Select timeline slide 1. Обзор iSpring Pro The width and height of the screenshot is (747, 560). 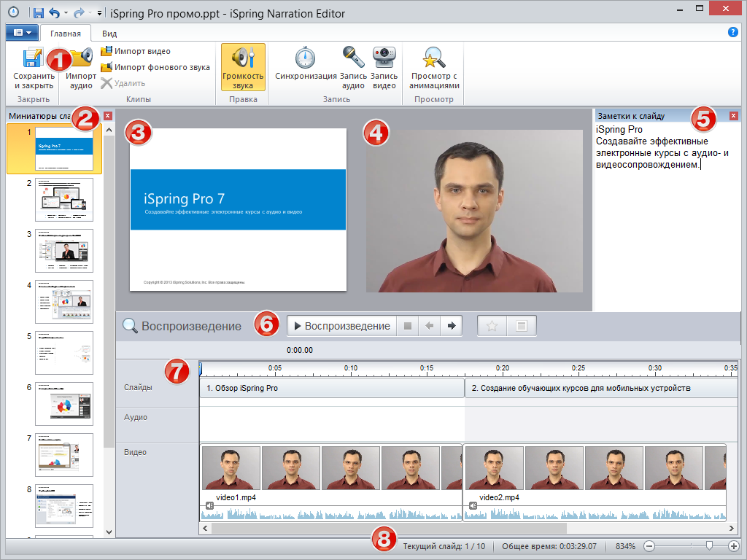pos(332,388)
